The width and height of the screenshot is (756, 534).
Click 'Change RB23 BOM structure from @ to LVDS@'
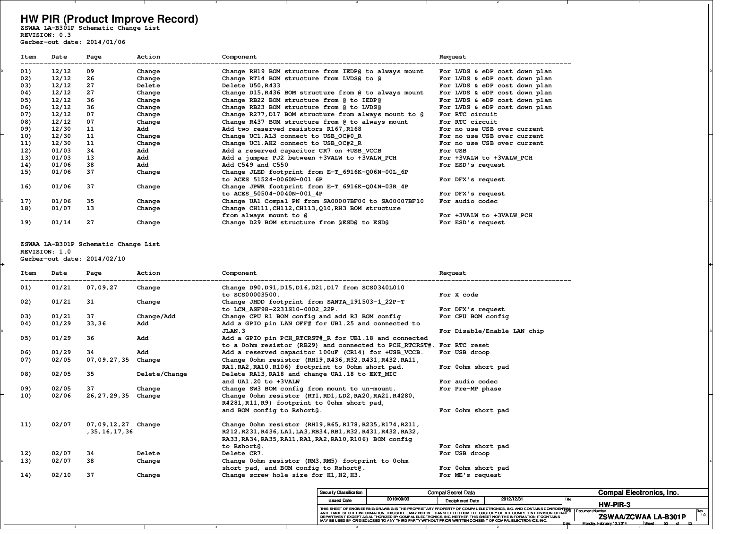[x=301, y=107]
